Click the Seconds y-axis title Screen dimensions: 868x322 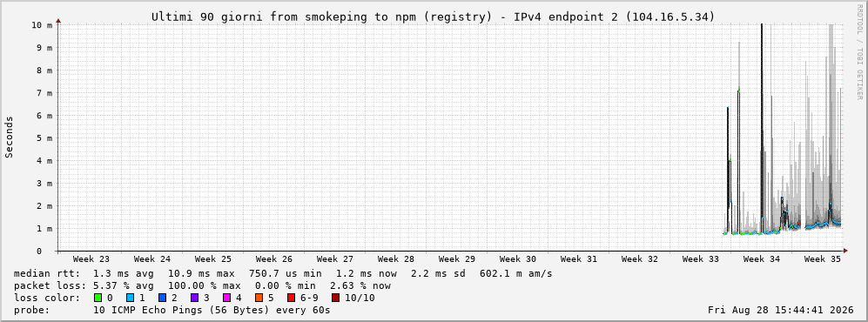[9, 137]
